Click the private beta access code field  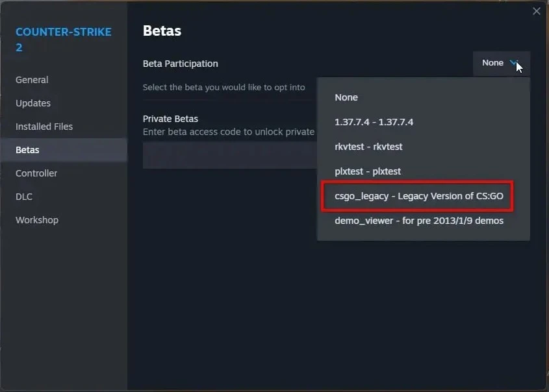(x=230, y=155)
